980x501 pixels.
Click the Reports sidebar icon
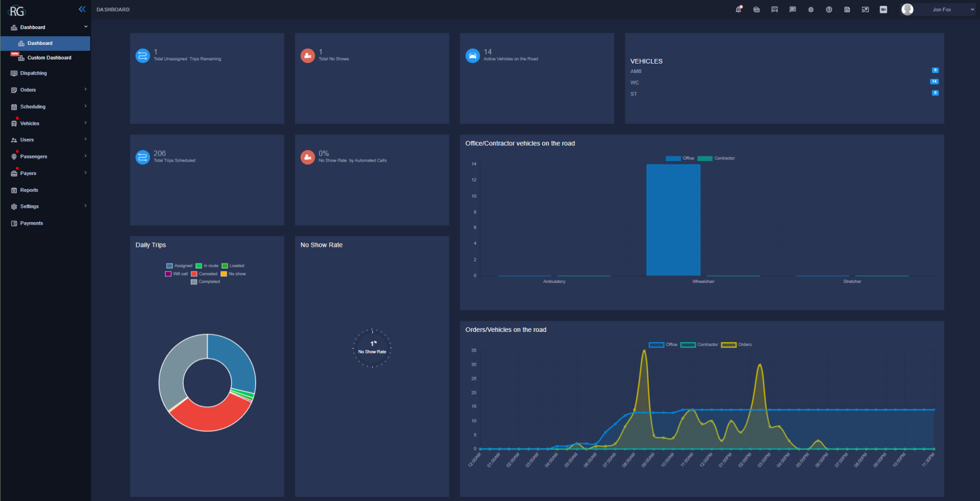[x=14, y=190]
